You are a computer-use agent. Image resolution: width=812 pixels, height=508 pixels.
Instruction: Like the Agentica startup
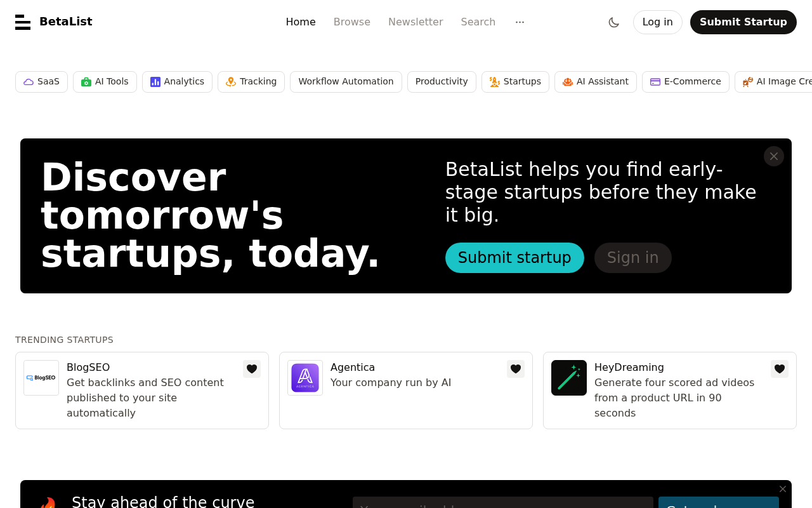coord(516,369)
